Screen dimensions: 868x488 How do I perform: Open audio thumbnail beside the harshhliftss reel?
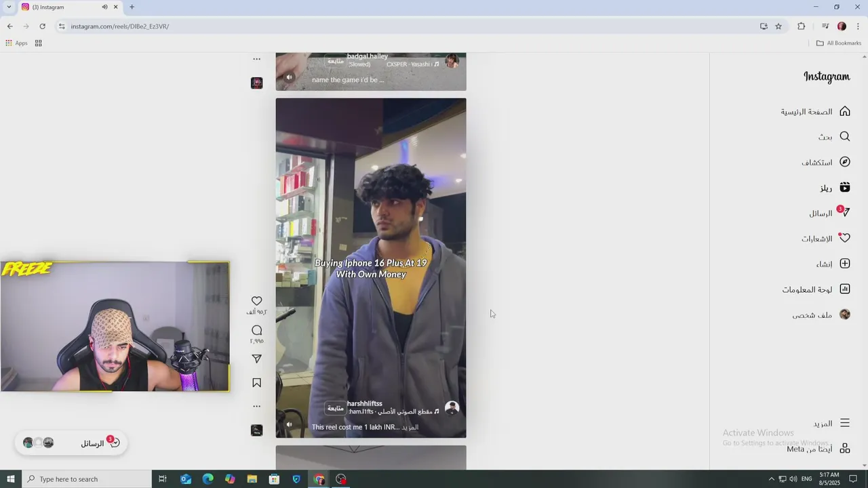point(256,430)
